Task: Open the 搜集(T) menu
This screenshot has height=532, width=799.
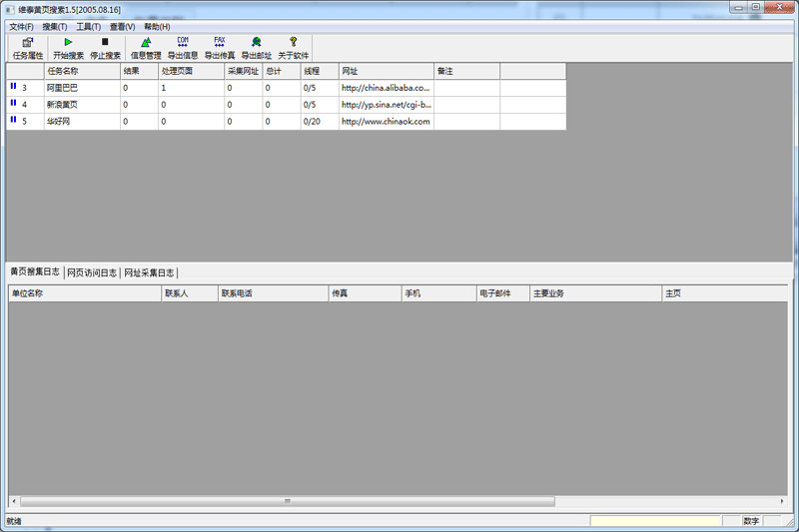Action: tap(55, 27)
